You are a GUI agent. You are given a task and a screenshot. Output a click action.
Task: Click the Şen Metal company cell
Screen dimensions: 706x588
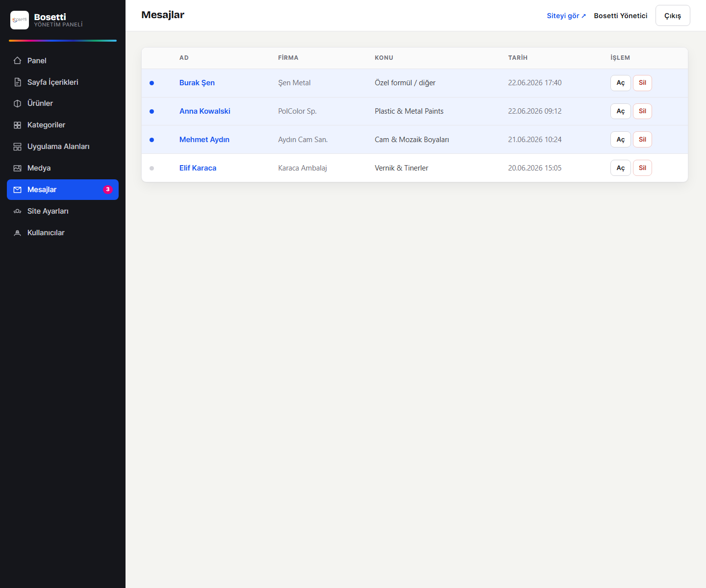tap(294, 83)
